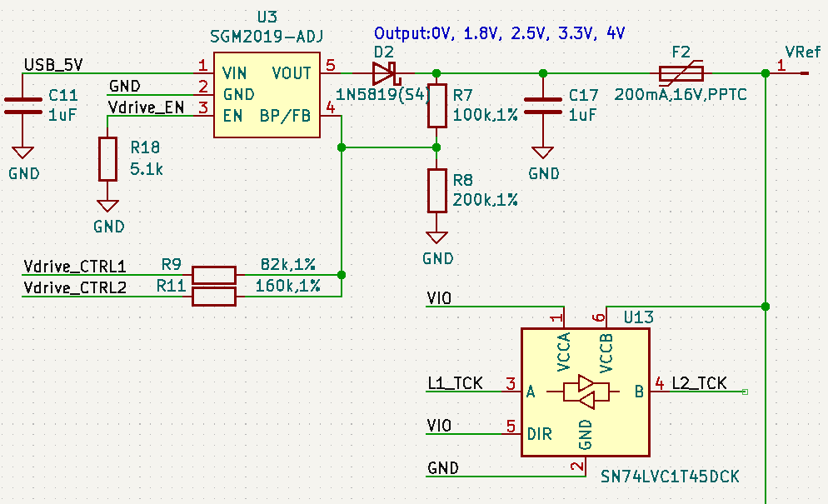
Task: Select the L2_TCK net label
Action: pos(699,383)
